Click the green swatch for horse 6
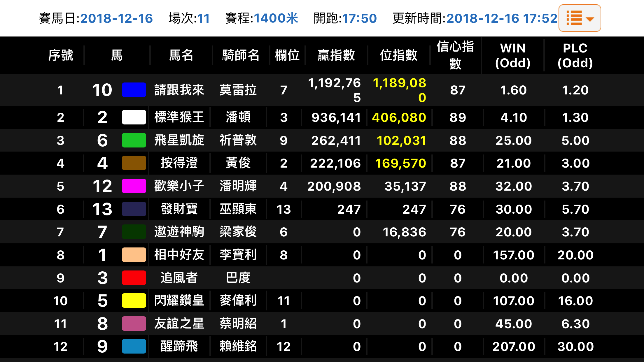The width and height of the screenshot is (644, 362). tap(134, 140)
